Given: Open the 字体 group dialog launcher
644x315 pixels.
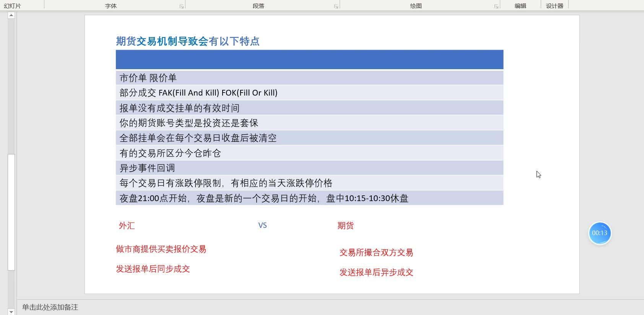Looking at the screenshot, I should [x=182, y=6].
